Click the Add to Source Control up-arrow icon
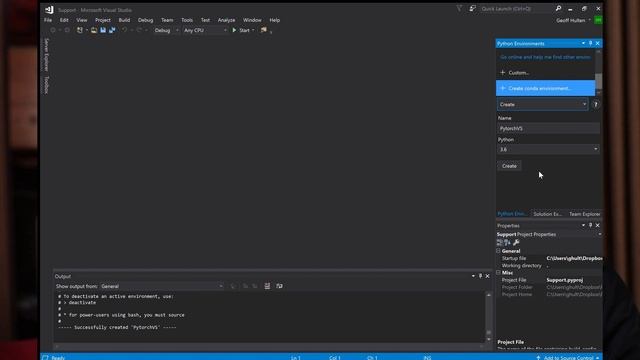This screenshot has height=360, width=640. click(x=538, y=358)
